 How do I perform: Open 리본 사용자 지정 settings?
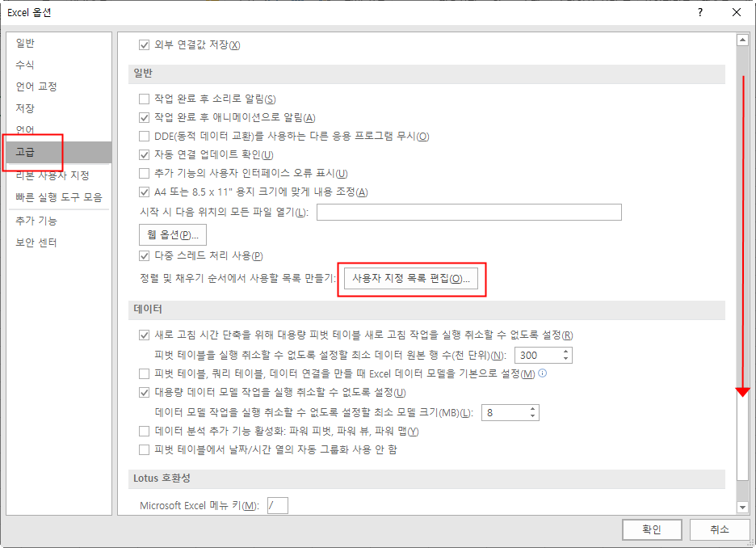tap(59, 175)
